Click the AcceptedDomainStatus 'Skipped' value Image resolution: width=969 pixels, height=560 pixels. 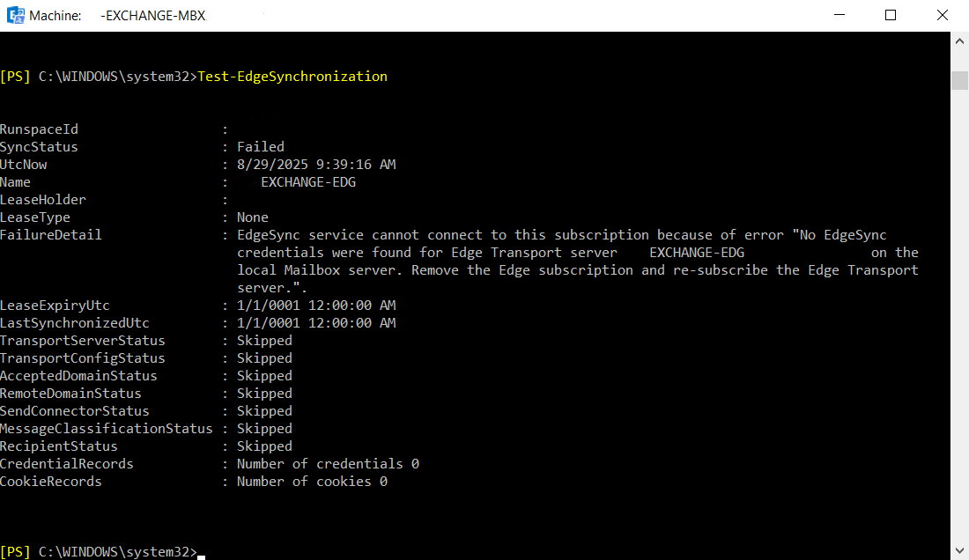point(264,376)
